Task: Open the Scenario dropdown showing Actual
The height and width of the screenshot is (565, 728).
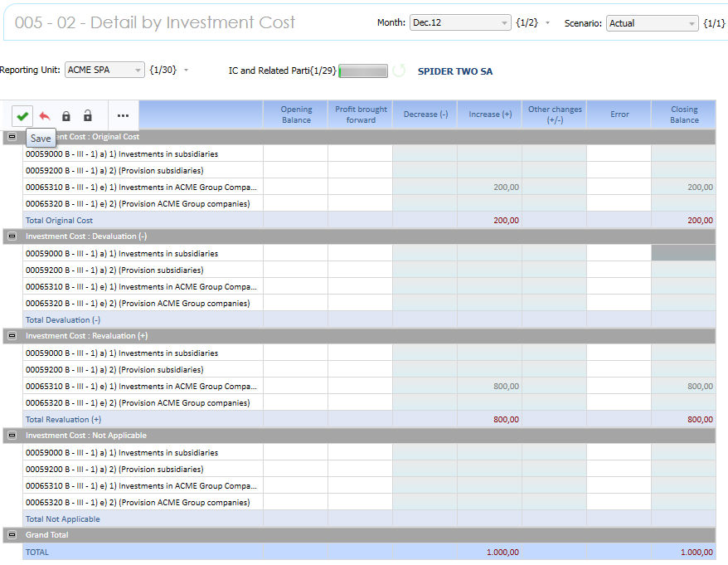Action: 652,23
